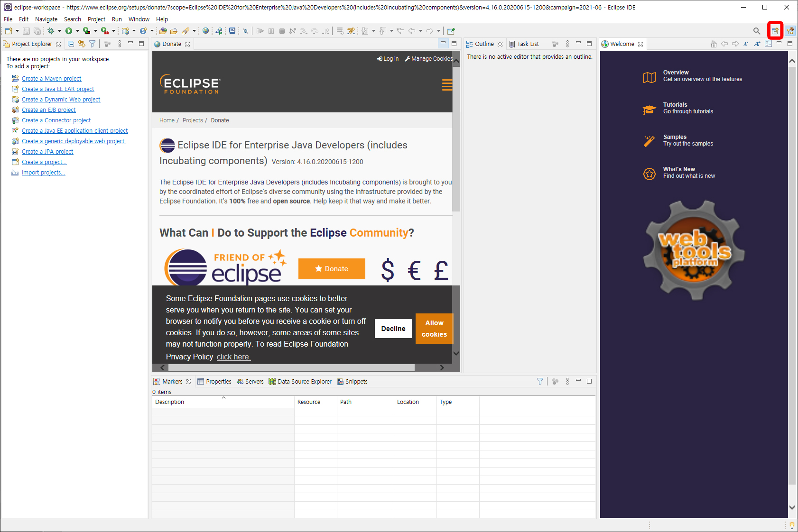Launch Debug using the bug icon
The image size is (798, 532).
click(x=51, y=31)
